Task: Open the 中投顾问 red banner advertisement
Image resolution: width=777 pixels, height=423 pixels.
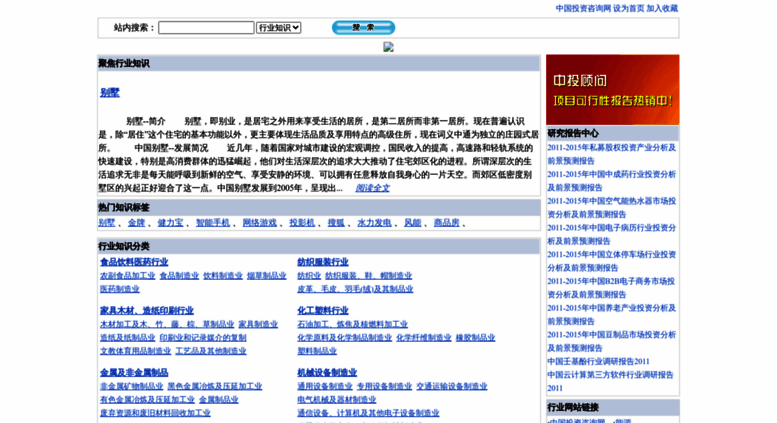Action: click(612, 90)
